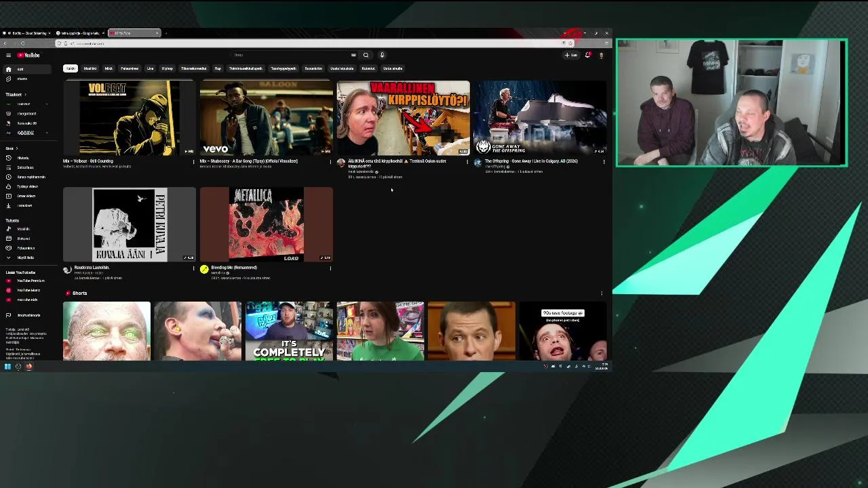This screenshot has width=868, height=488.
Task: Open Movies (Elokuvat) explore icon
Action: [x=8, y=239]
